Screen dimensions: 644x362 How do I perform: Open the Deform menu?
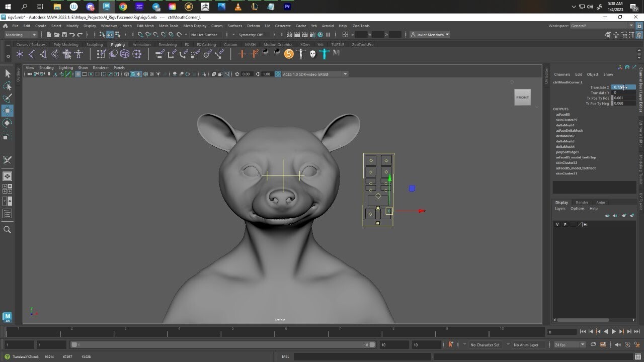click(x=253, y=26)
